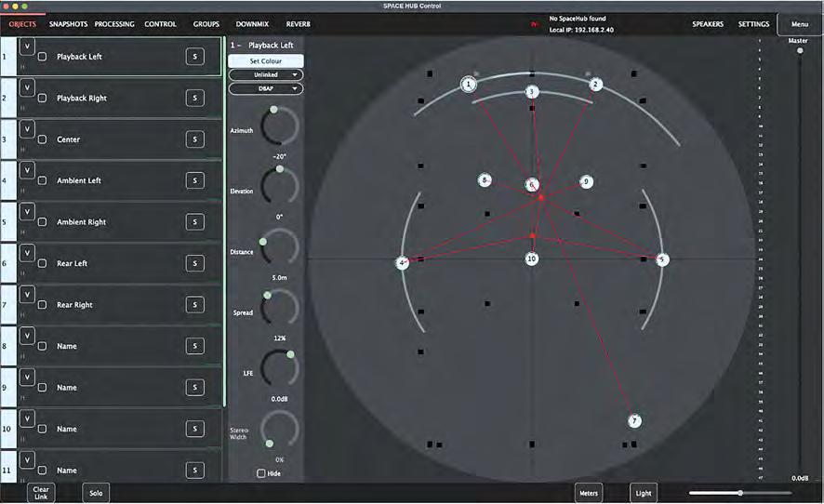Image resolution: width=824 pixels, height=504 pixels.
Task: Adjust the bottom brightness slider
Action: pos(740,493)
